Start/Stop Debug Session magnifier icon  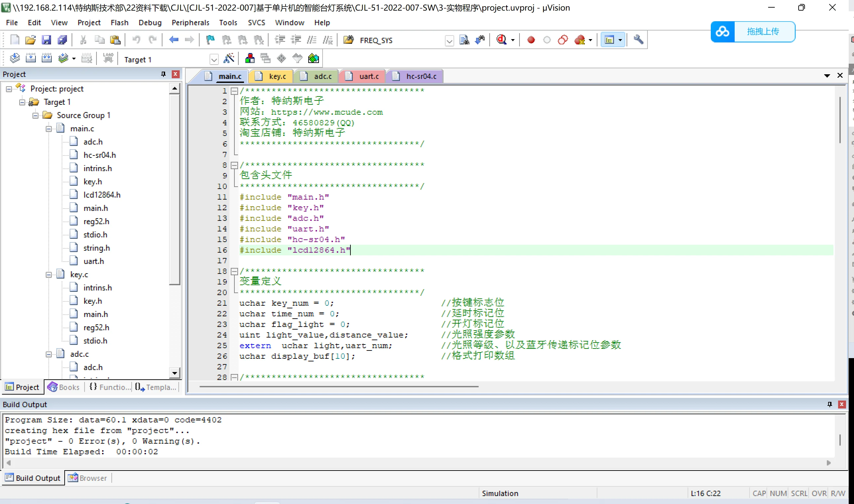click(x=502, y=40)
